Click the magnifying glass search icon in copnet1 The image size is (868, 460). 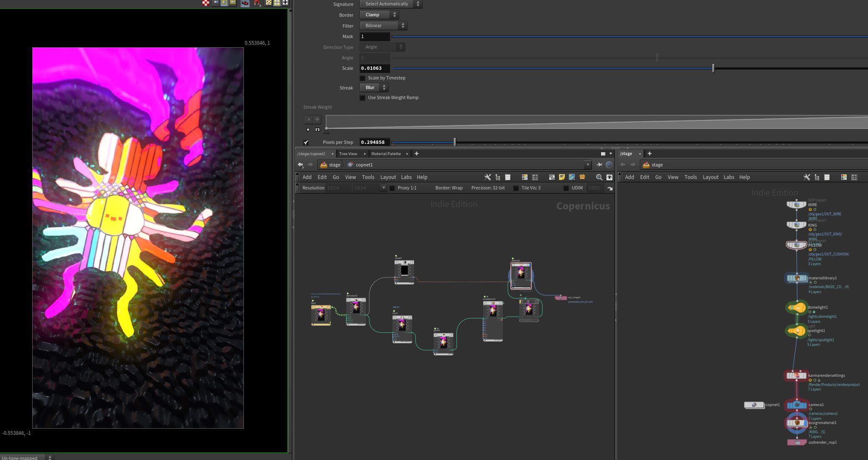599,177
